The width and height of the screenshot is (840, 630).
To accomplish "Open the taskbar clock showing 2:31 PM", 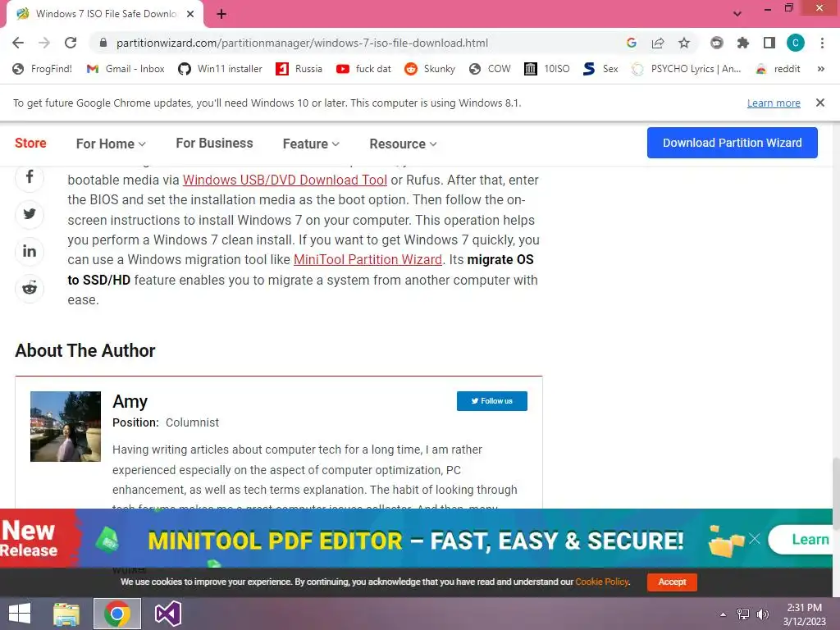I will [x=804, y=614].
